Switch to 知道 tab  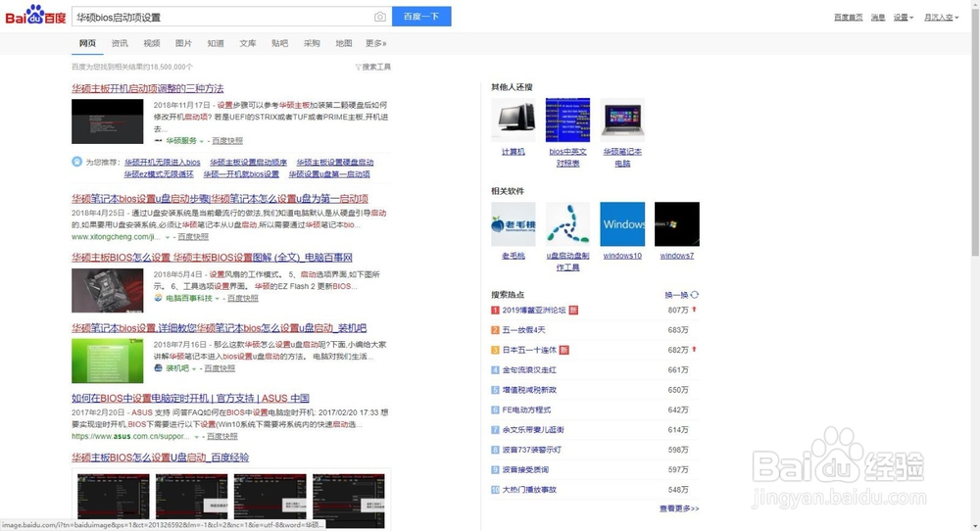click(216, 43)
